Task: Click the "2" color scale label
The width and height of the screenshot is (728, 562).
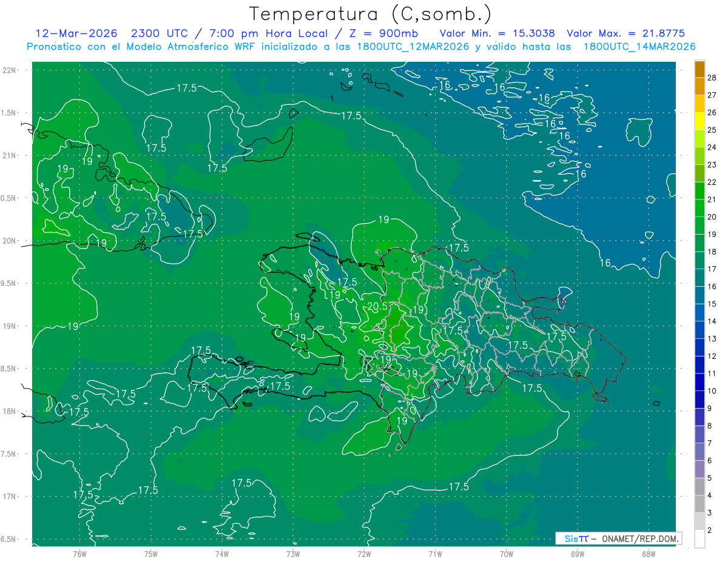Action: [710, 530]
